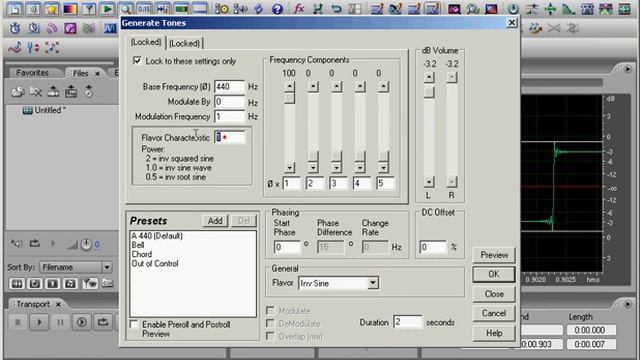This screenshot has height=360, width=640.
Task: Click up arrow of first frequency component slider
Action: pos(289,87)
